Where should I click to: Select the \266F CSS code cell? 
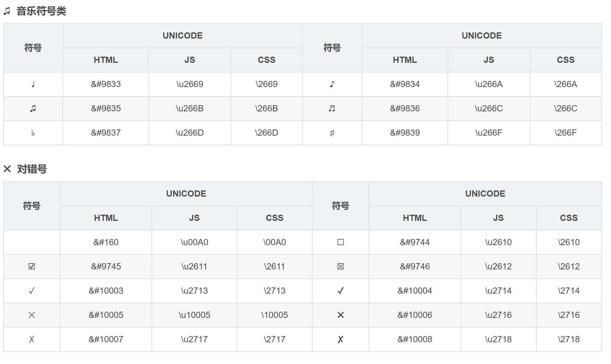point(566,133)
